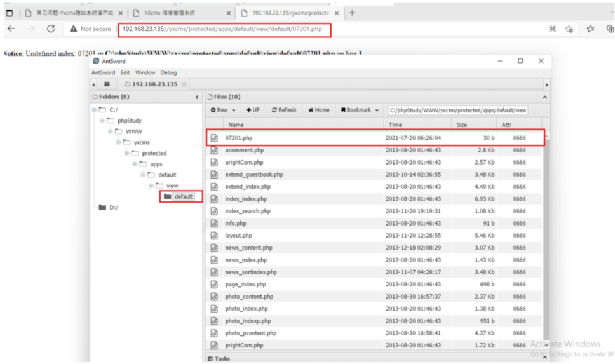Select the highlighted default folder in tree
615x364 pixels.
tap(183, 196)
